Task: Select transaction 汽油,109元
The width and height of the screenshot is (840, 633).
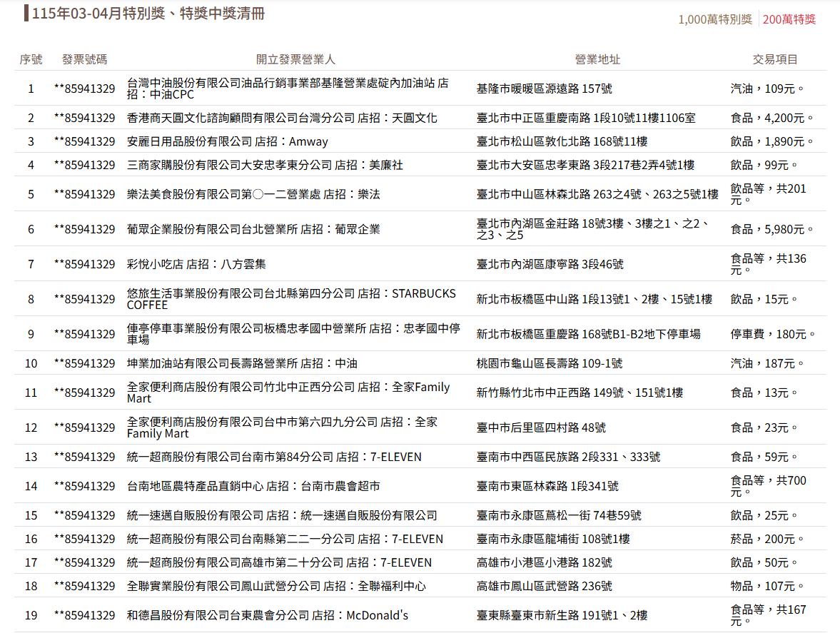Action: [x=767, y=88]
